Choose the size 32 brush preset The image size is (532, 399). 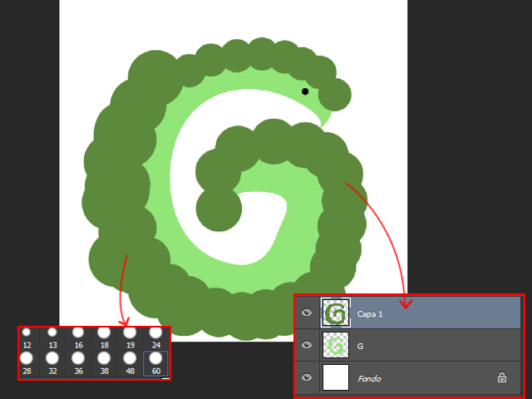[x=52, y=363]
